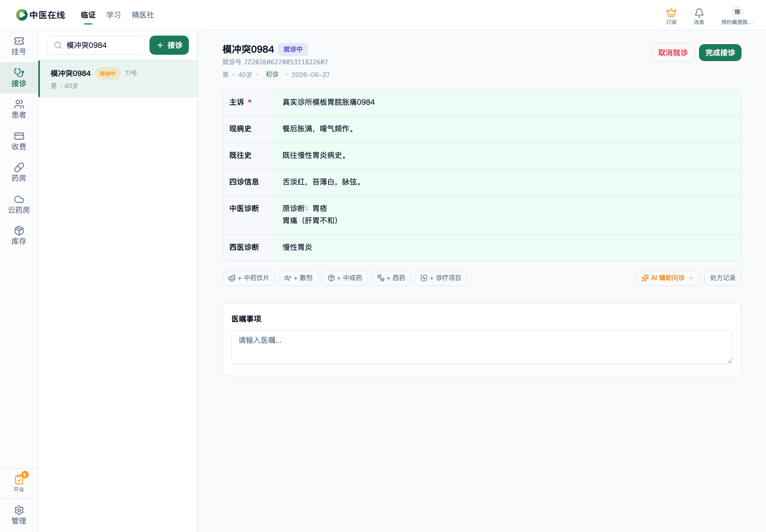Viewport: 766px width, 532px height.
Task: Open the user account avatar 预
Action: point(737,12)
